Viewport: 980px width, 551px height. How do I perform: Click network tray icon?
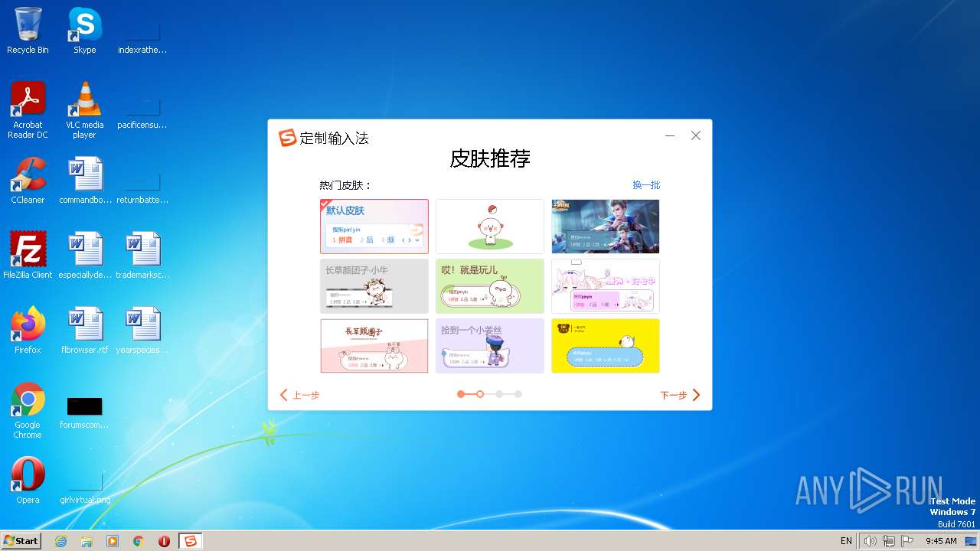tap(889, 541)
